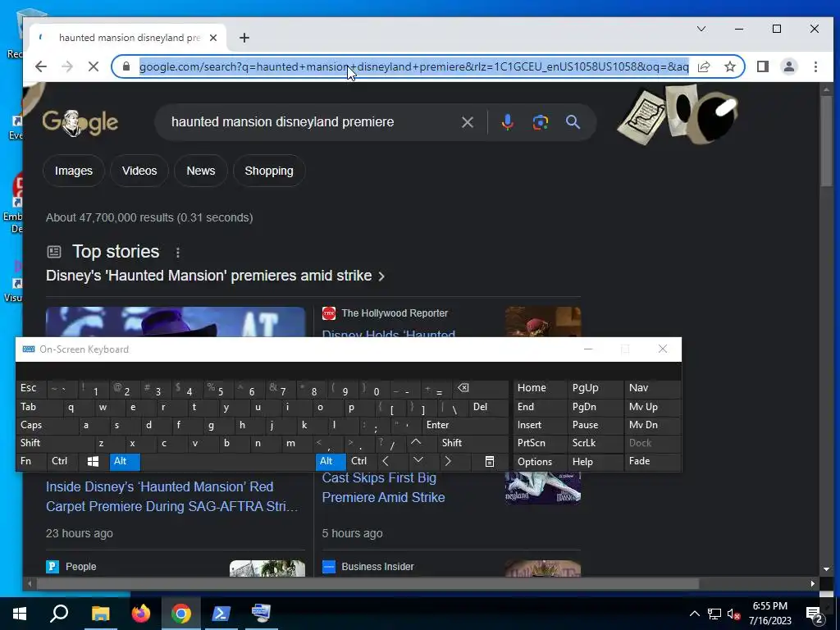Open Windows taskbar search

tap(59, 614)
